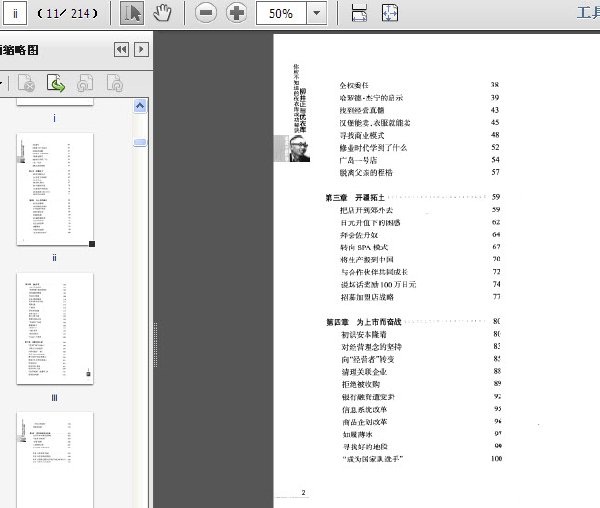Fit full page in window
This screenshot has width=600, height=508.
coord(390,13)
